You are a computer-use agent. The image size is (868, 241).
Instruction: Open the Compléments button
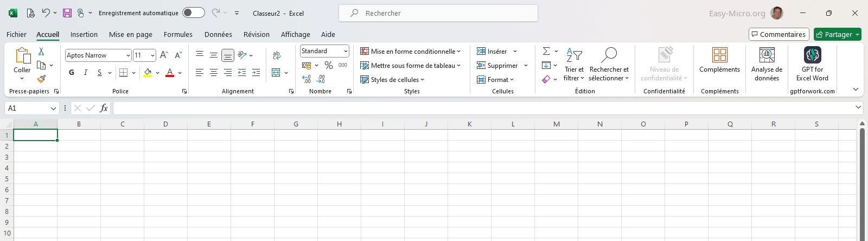[x=720, y=60]
